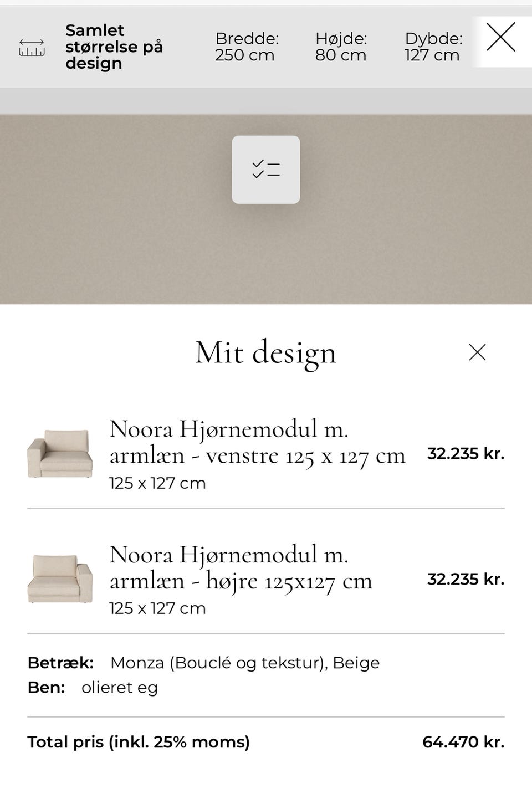Click the højre module's 32.235 kr. price
This screenshot has width=532, height=809.
465,579
